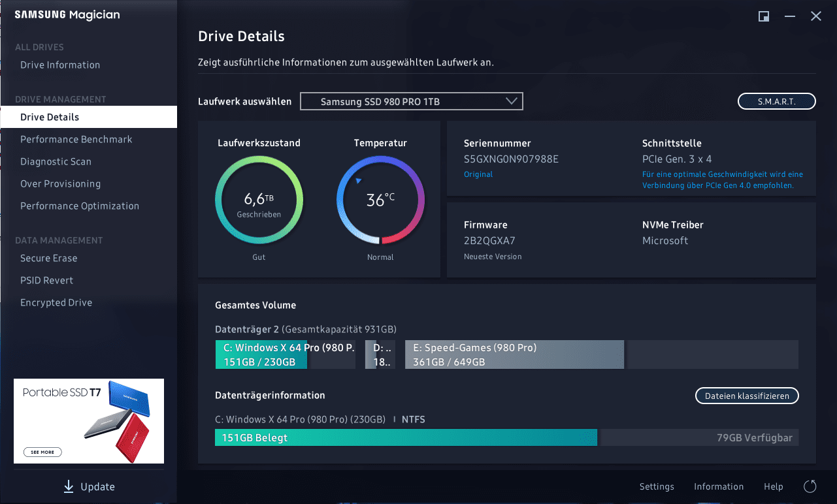Image resolution: width=837 pixels, height=504 pixels.
Task: Open Information in bottom bar
Action: click(719, 486)
